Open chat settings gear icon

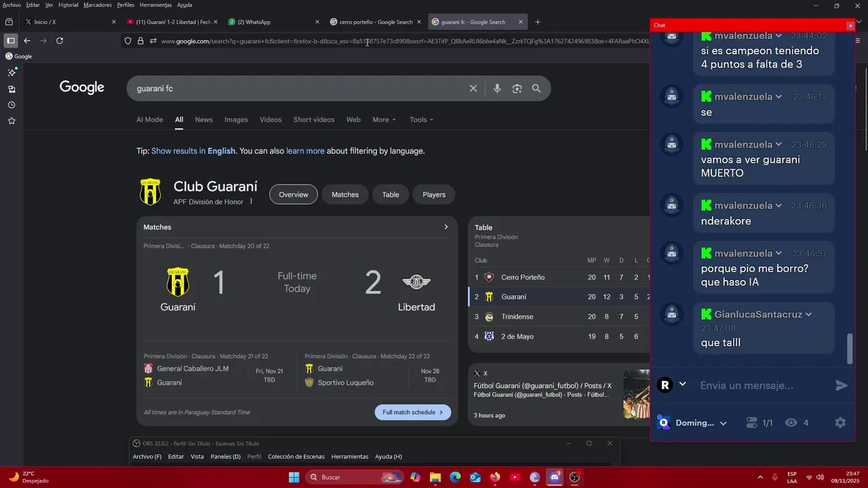840,422
